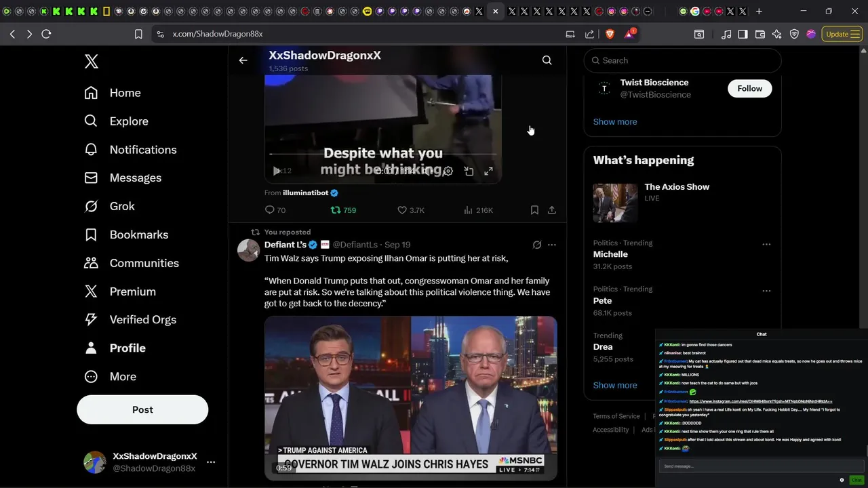Bookmark the illuminatibot video post
The image size is (868, 488).
pyautogui.click(x=534, y=210)
